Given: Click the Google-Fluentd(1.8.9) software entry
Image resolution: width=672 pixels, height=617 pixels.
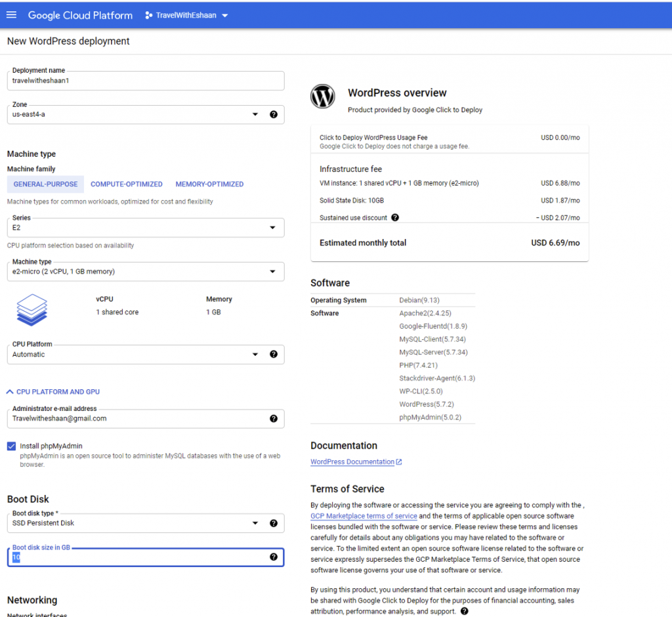Looking at the screenshot, I should pos(433,326).
